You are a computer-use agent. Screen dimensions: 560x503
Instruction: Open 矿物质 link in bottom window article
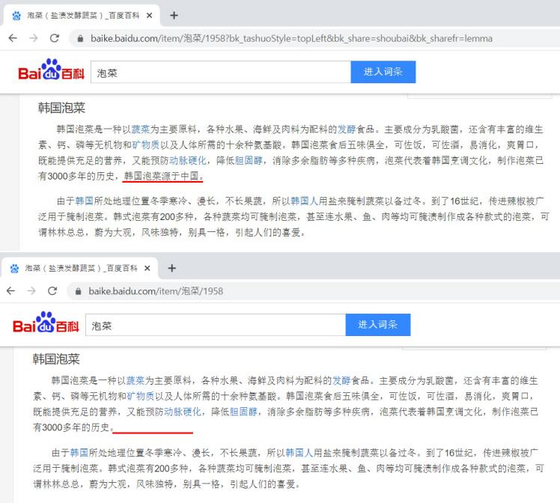(140, 396)
